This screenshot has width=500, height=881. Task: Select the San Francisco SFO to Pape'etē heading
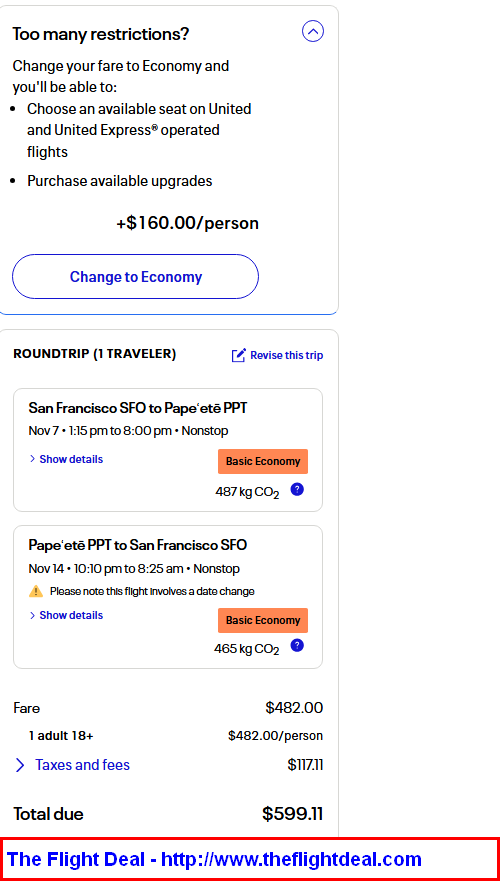(138, 408)
